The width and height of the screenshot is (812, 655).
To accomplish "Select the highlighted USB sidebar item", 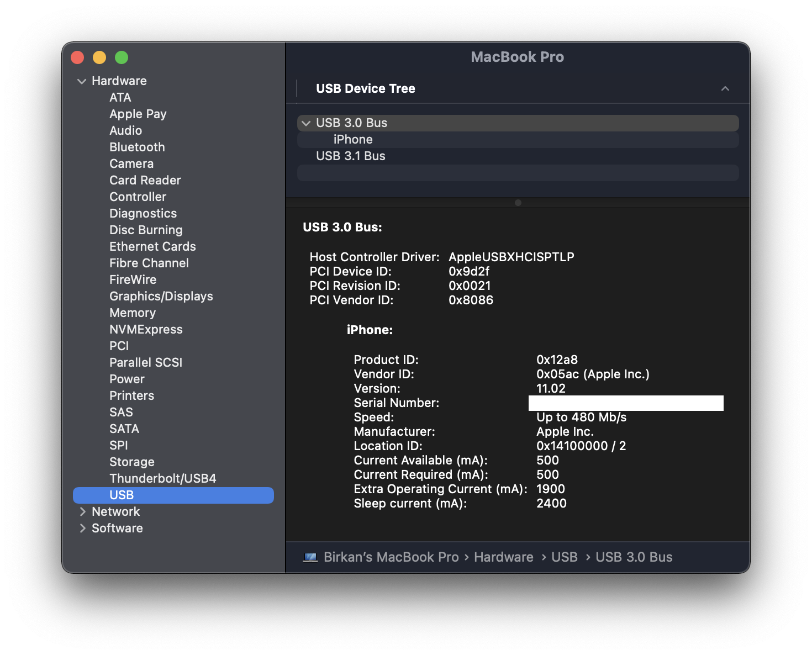I will pos(173,495).
